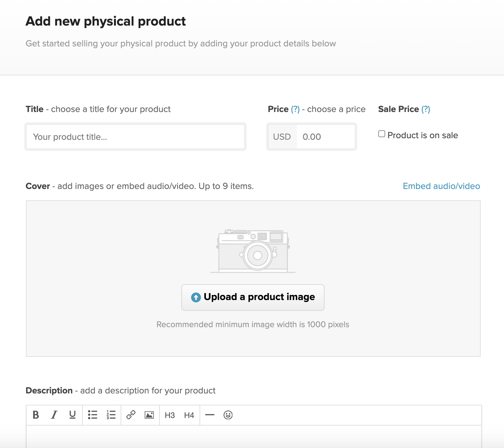Insert a numbered list
The image size is (504, 448).
(x=111, y=415)
